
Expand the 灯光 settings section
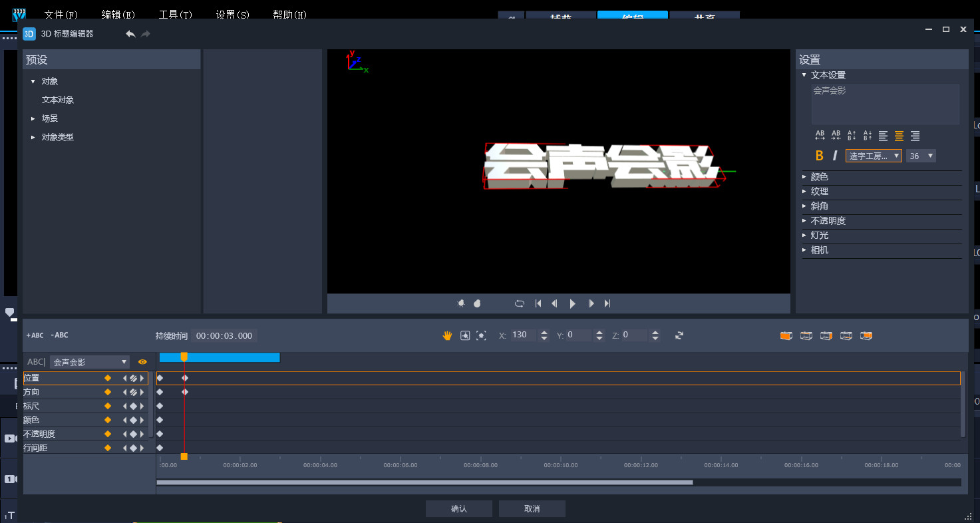coord(804,236)
